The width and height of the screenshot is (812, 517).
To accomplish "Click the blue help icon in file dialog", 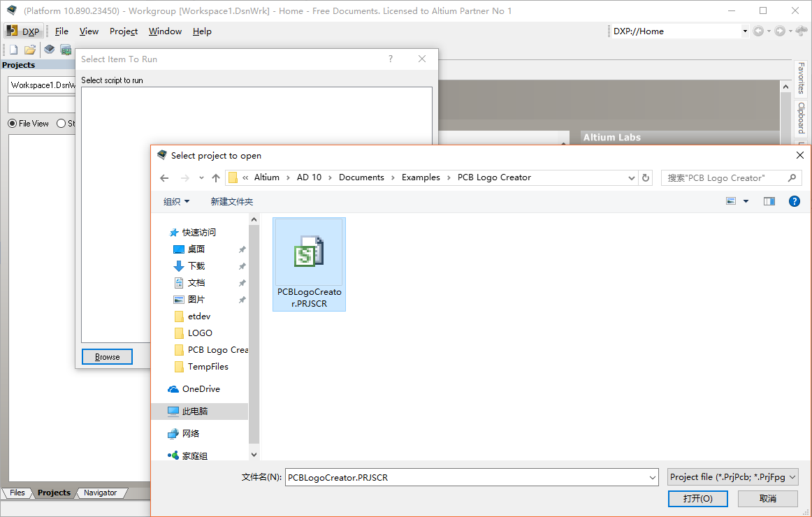I will coord(795,201).
